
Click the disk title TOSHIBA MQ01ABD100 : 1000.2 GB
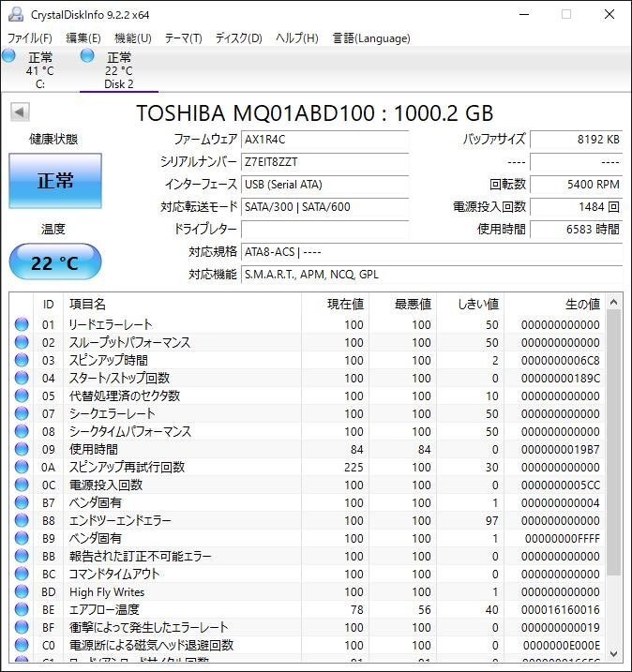315,113
